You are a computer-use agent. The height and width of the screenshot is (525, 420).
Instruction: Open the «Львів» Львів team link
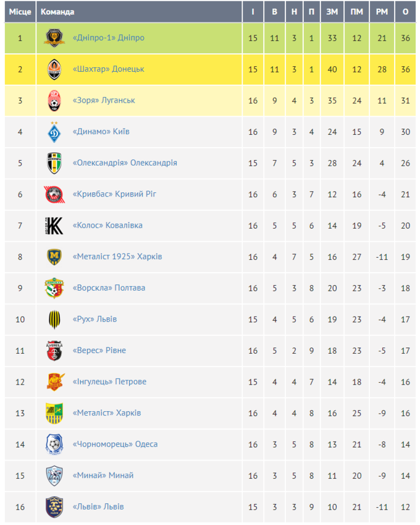click(x=98, y=506)
